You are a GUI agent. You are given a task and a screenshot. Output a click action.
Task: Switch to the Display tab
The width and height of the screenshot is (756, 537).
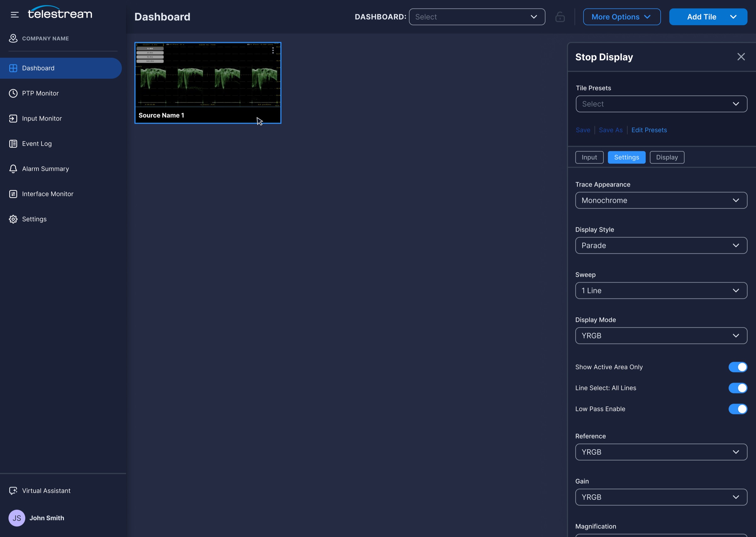[667, 157]
